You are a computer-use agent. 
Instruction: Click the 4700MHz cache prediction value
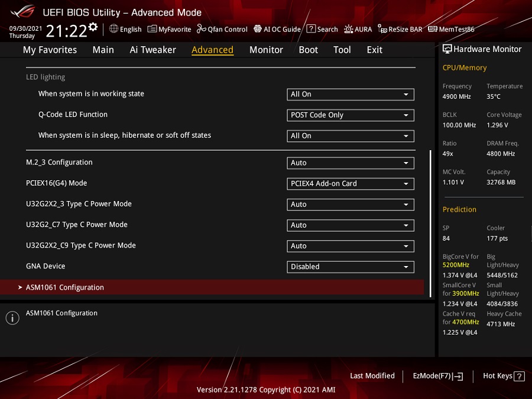point(465,322)
